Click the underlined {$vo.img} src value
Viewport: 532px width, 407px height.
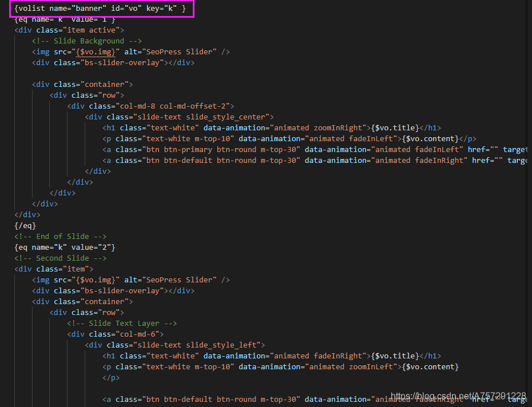coord(96,52)
